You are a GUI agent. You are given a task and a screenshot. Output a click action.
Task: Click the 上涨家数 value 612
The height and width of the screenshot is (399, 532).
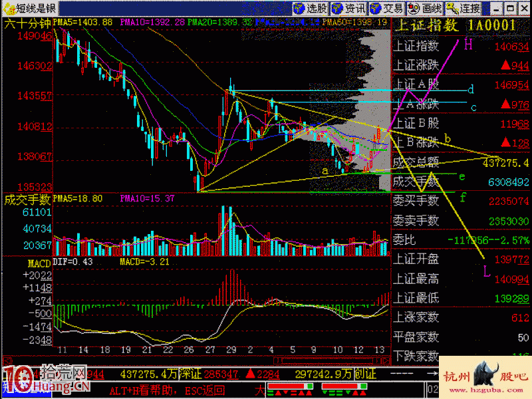click(x=521, y=318)
